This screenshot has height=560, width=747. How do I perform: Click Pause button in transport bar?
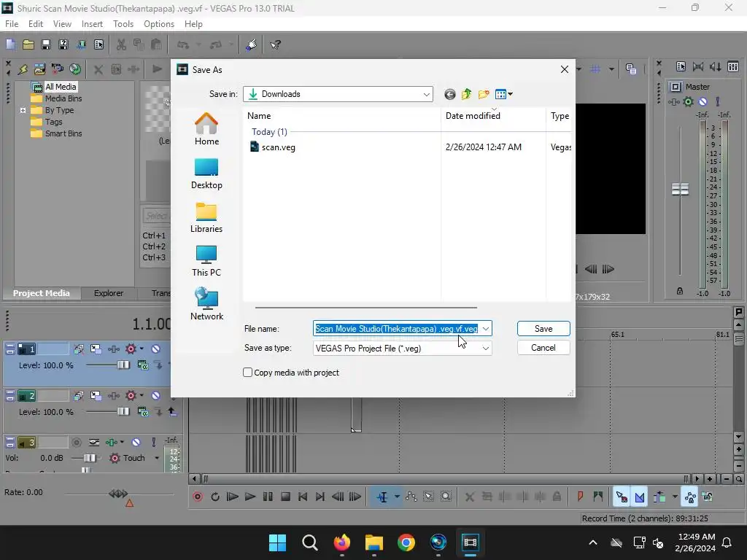tap(268, 497)
